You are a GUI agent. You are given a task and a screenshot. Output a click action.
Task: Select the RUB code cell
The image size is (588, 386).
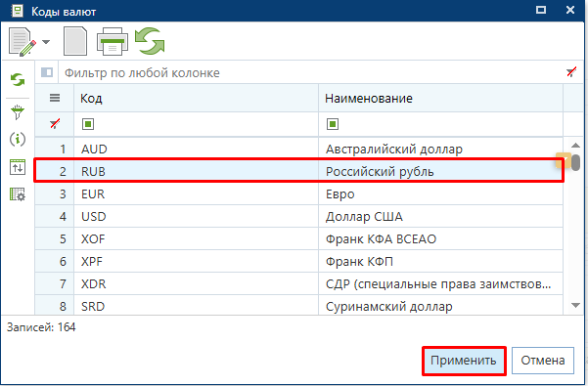click(x=196, y=171)
